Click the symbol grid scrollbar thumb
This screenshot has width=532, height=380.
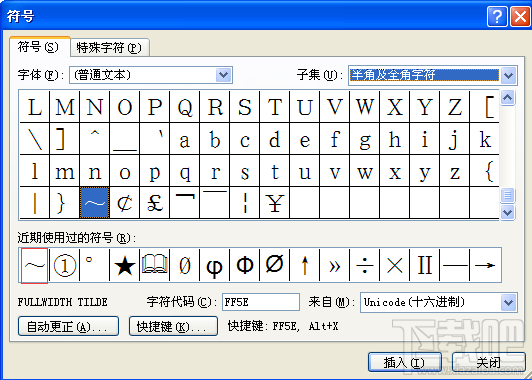[x=508, y=195]
